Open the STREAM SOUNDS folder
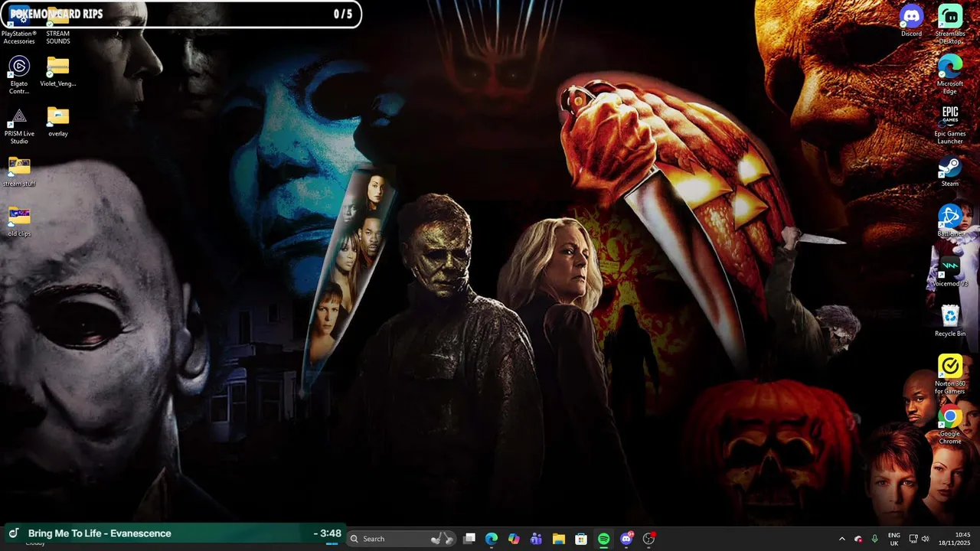This screenshot has height=551, width=980. (x=58, y=25)
